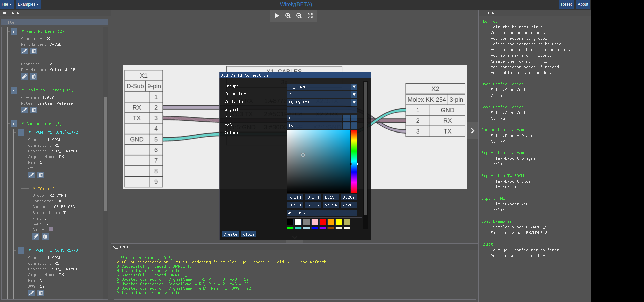This screenshot has height=302, width=644.
Task: Collapse the Part Numbers (2) tree section
Action: tap(23, 31)
